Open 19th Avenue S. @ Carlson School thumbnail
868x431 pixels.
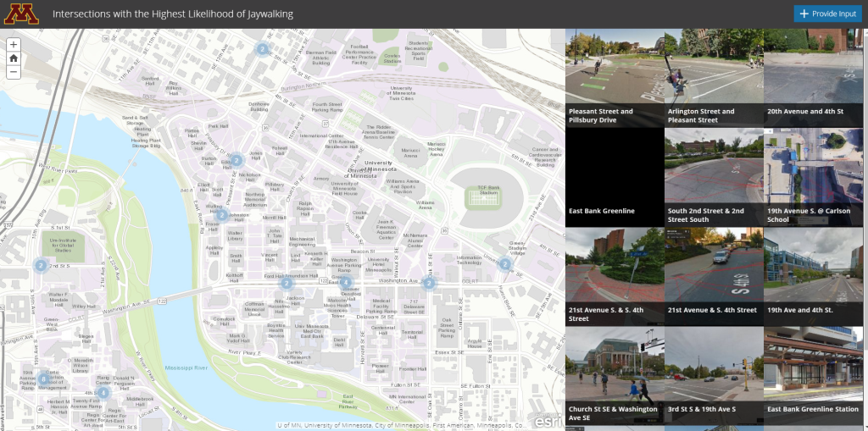[x=813, y=178]
